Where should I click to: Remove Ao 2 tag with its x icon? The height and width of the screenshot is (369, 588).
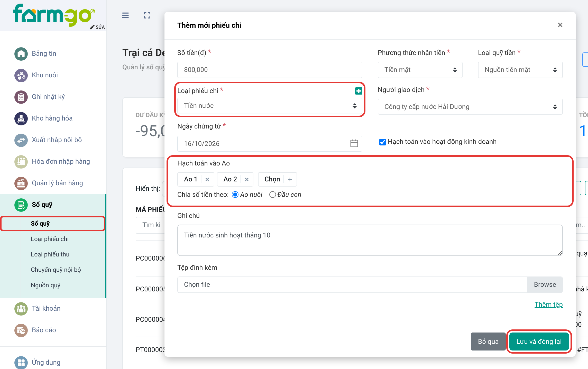[247, 179]
